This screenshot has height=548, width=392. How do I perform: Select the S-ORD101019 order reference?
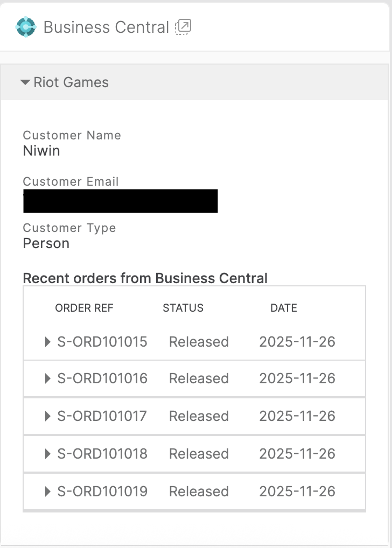[102, 491]
